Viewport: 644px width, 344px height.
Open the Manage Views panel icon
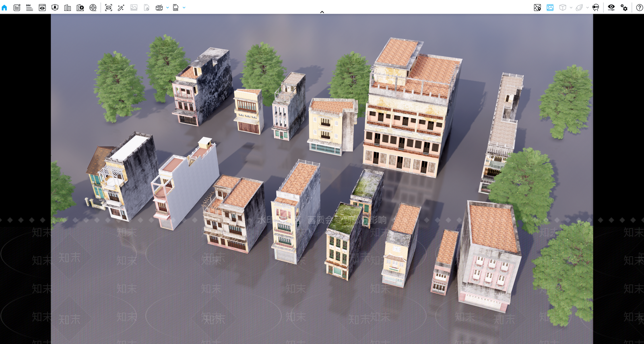42,8
